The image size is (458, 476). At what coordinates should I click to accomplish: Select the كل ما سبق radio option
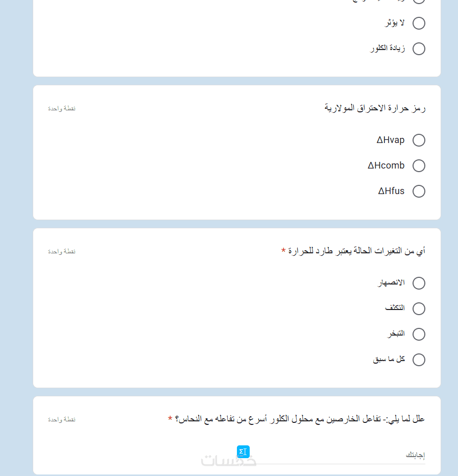[419, 360]
